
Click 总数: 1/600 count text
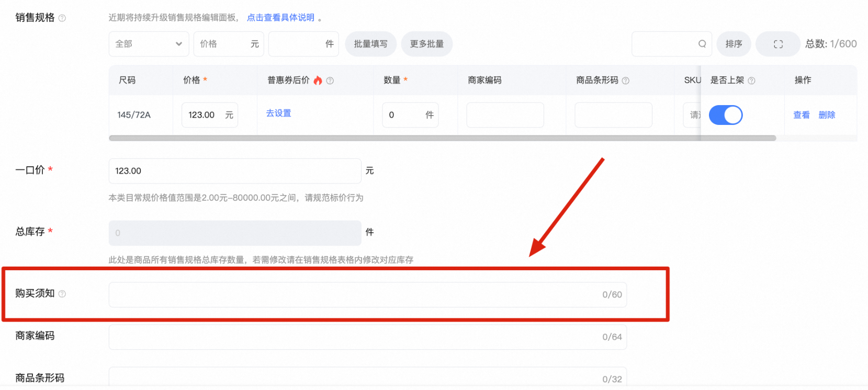(831, 44)
